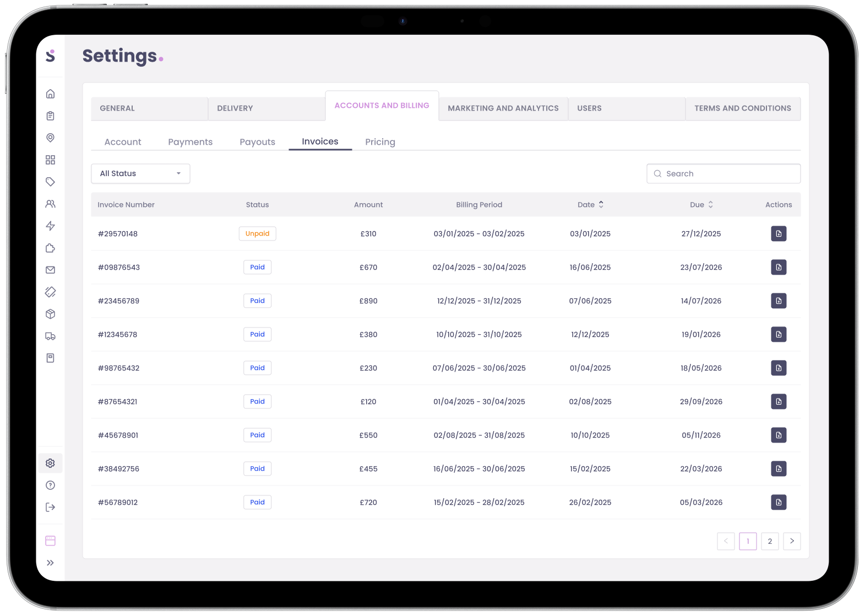Open the location pin icon in sidebar

point(50,138)
